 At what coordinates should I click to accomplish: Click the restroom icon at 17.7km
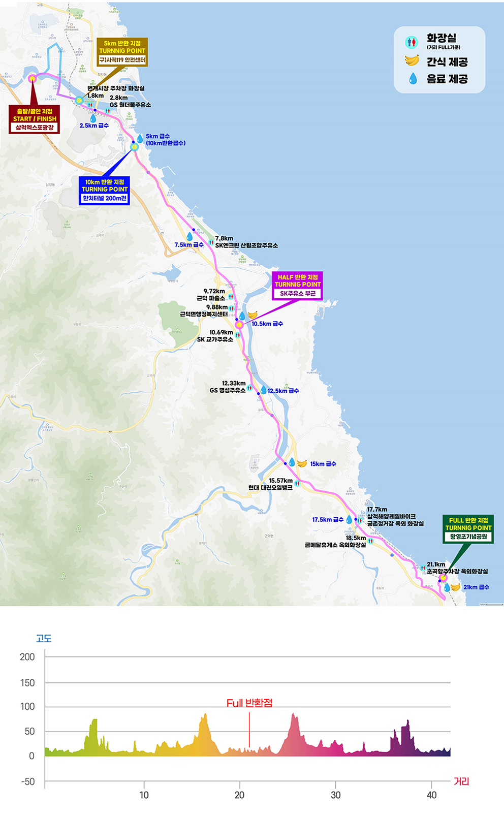click(x=359, y=520)
